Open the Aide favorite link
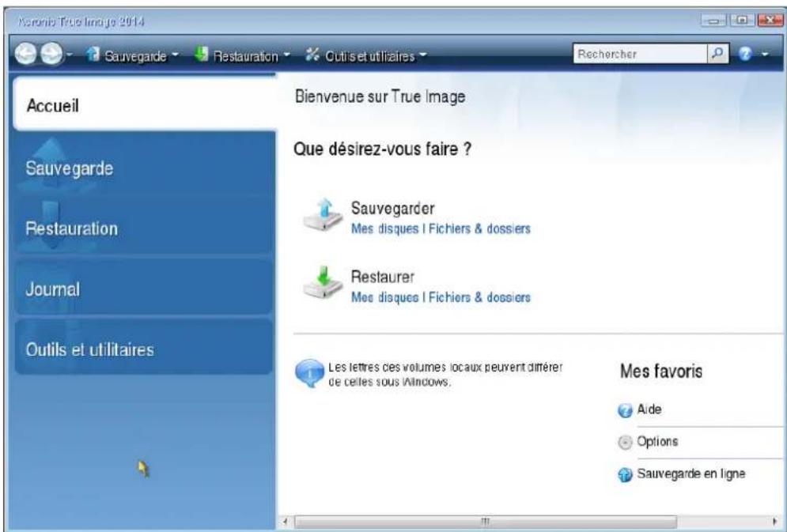The height and width of the screenshot is (532, 787). coord(649,409)
